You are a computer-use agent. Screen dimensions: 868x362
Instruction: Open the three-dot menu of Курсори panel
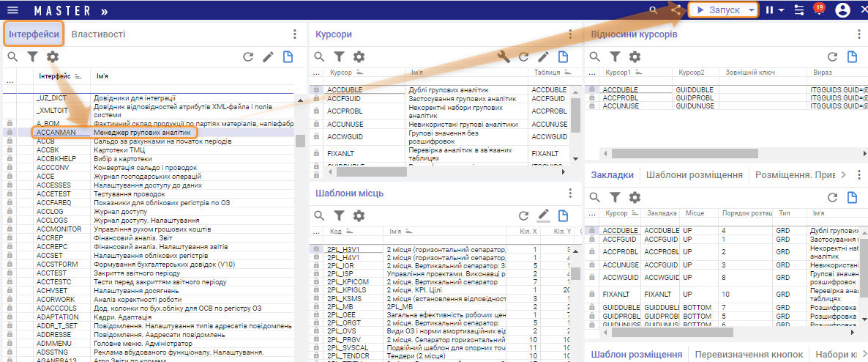click(571, 34)
